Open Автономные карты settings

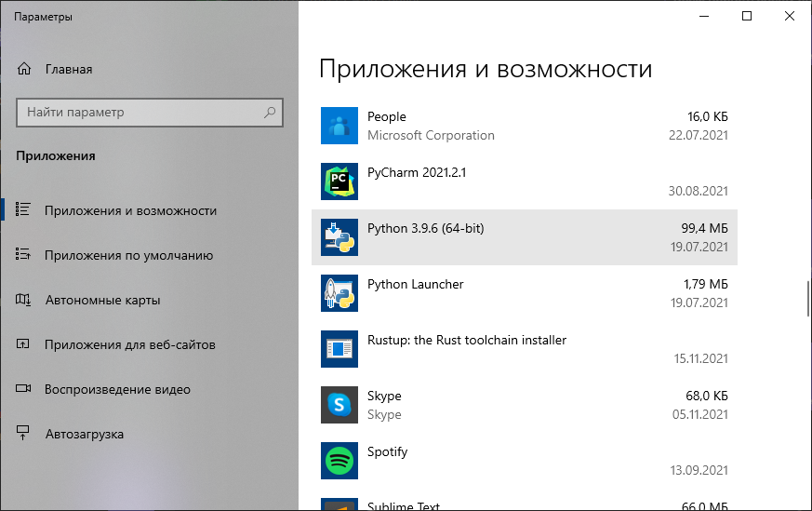point(102,300)
